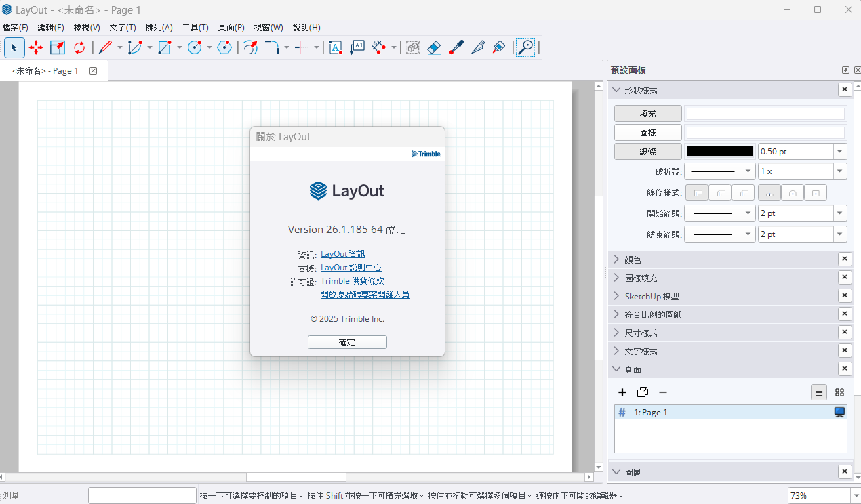The height and width of the screenshot is (504, 861).
Task: Pick the red trim/extend line tool
Action: point(302,47)
